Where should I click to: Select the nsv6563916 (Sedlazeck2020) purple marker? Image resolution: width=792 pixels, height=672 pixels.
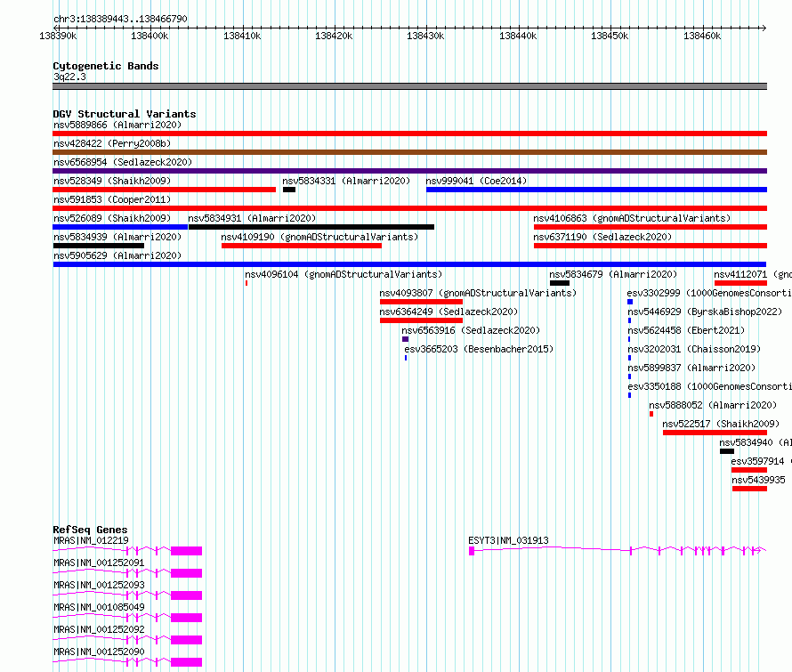[405, 339]
